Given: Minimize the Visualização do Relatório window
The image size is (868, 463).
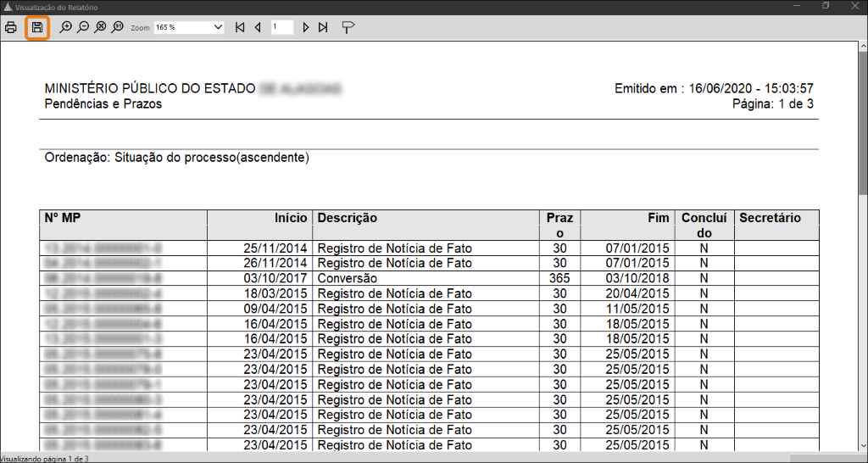Looking at the screenshot, I should [797, 7].
